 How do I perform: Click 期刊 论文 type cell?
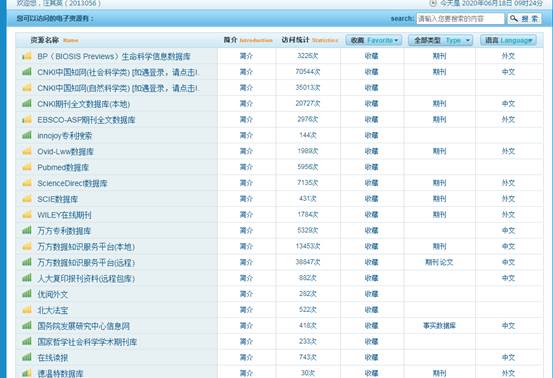pyautogui.click(x=439, y=262)
